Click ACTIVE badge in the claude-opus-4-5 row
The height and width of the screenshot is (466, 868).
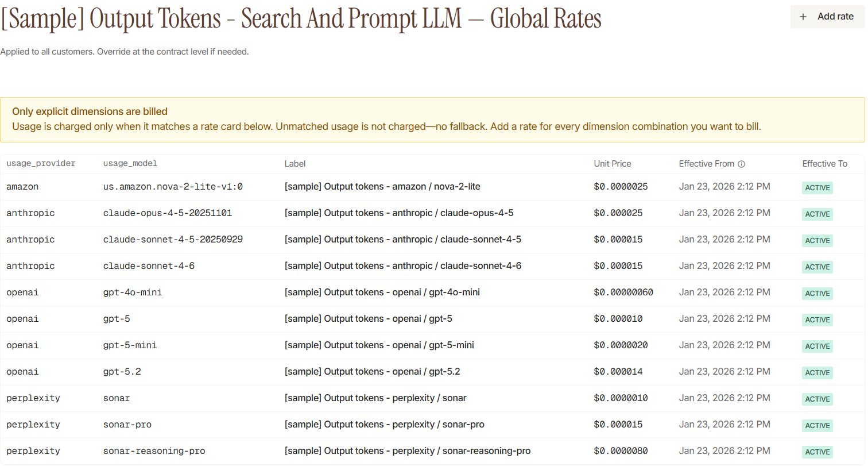pyautogui.click(x=817, y=214)
